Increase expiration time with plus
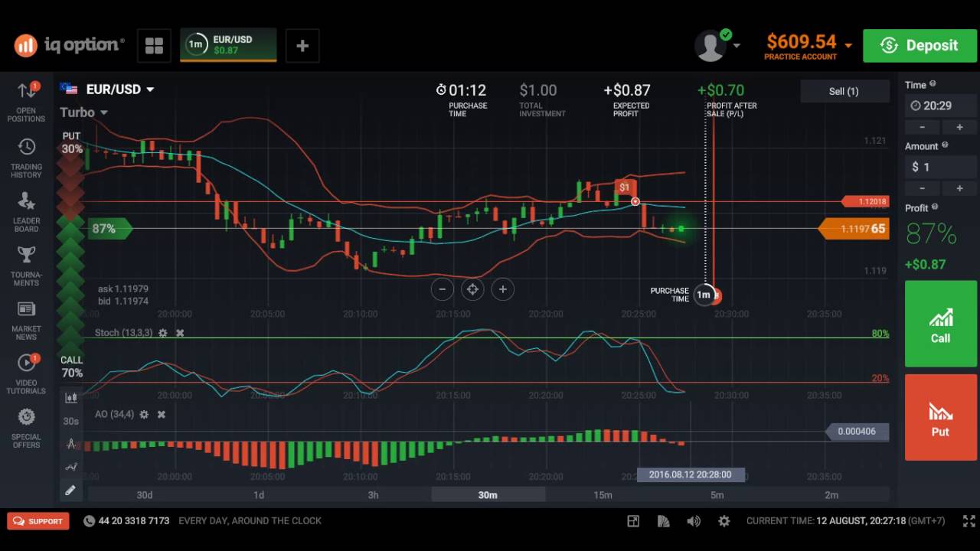The image size is (980, 551). pyautogui.click(x=959, y=127)
